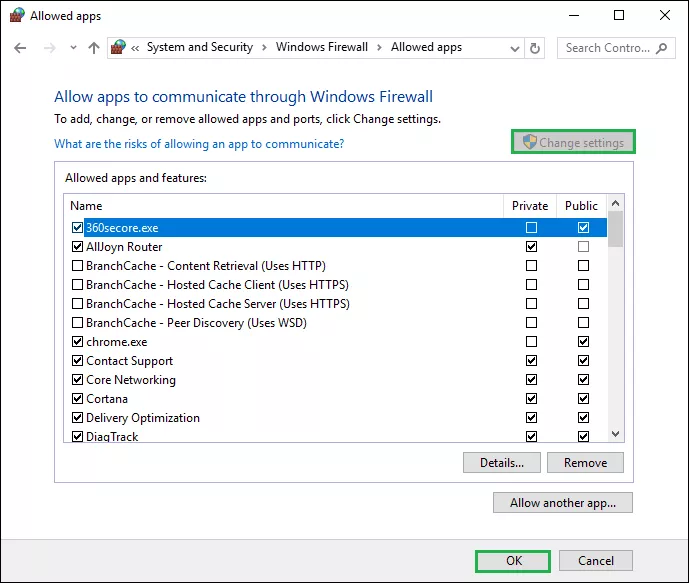Uncheck chrome.exe enable checkbox

(77, 341)
